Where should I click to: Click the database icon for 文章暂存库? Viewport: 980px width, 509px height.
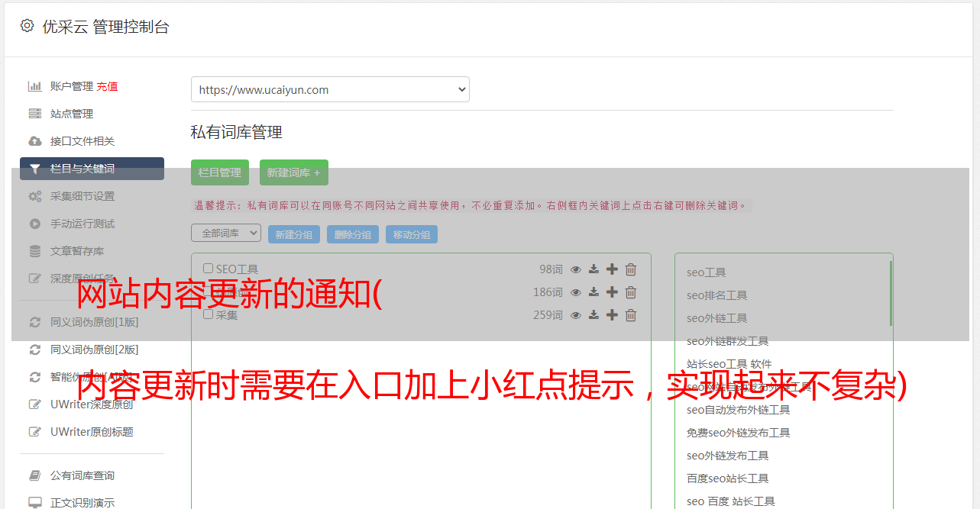pos(35,251)
